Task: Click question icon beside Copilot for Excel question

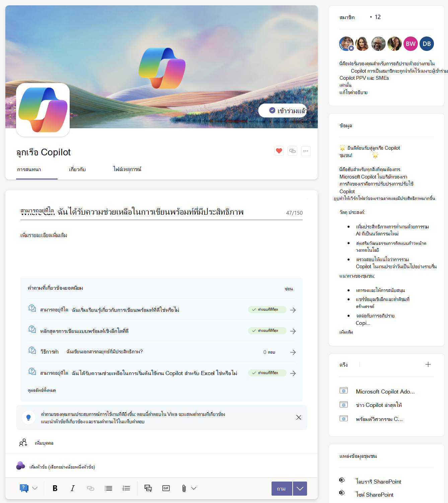Action: point(32,371)
